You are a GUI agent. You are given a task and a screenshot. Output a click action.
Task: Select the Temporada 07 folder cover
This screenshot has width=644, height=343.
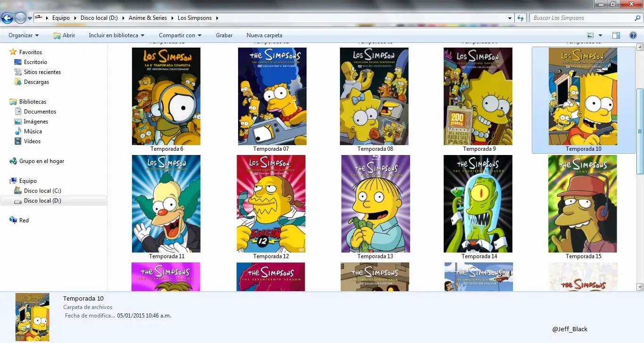(272, 96)
